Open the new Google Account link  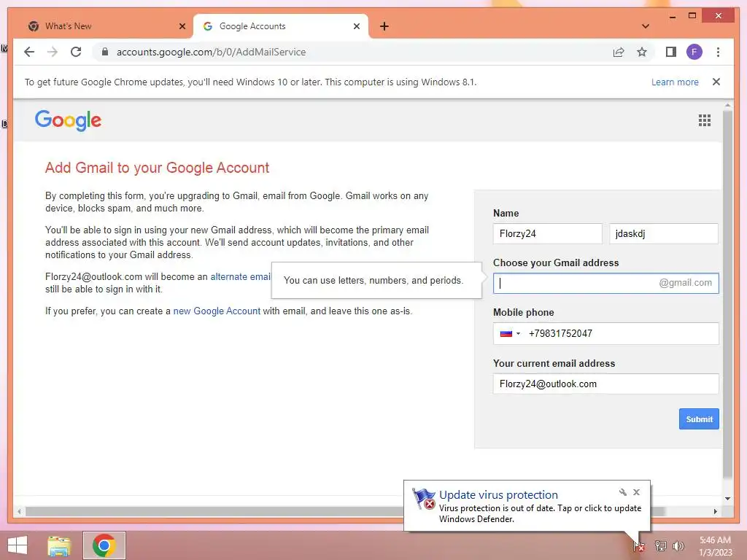coord(217,311)
